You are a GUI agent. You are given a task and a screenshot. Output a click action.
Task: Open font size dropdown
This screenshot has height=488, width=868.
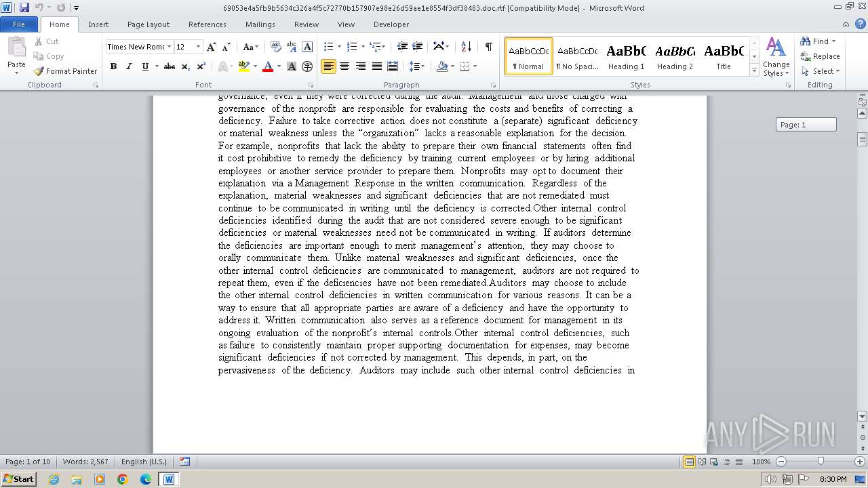pyautogui.click(x=199, y=47)
